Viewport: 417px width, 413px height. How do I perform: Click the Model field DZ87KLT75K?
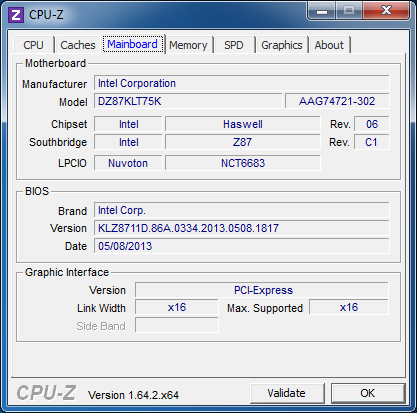[188, 101]
